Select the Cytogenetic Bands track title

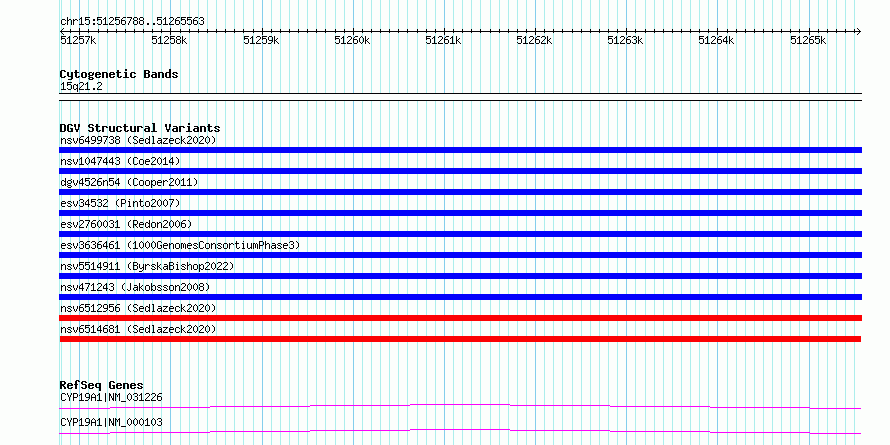[119, 74]
